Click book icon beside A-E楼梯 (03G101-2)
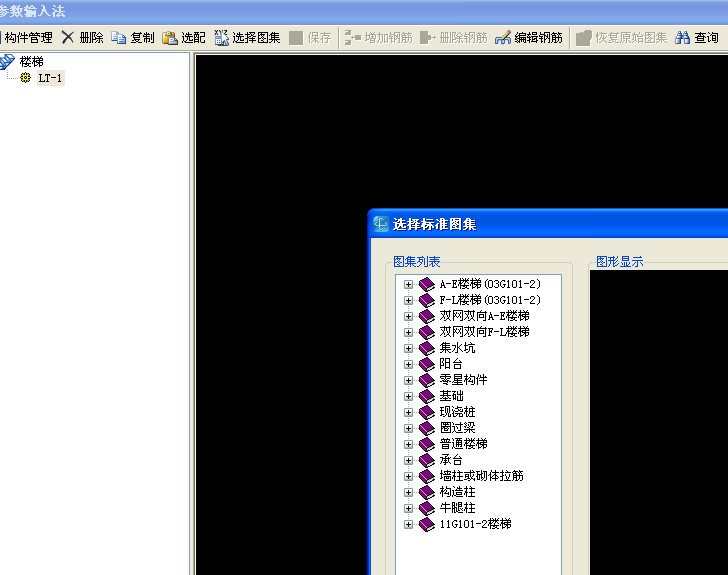This screenshot has height=575, width=728. point(426,284)
